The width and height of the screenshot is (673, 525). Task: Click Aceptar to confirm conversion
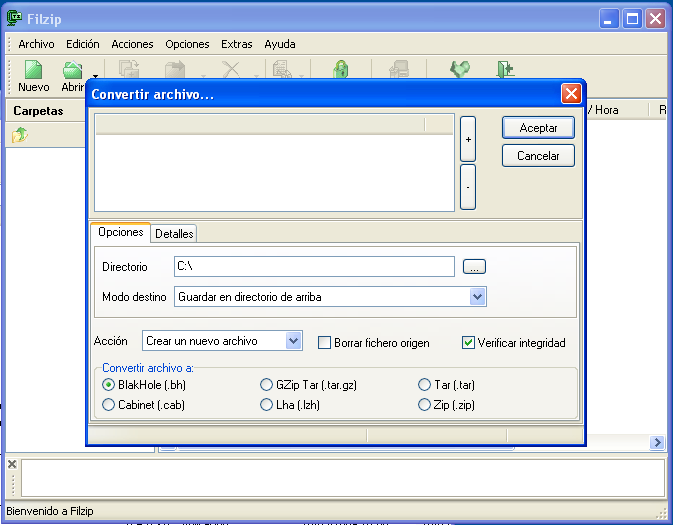[538, 128]
